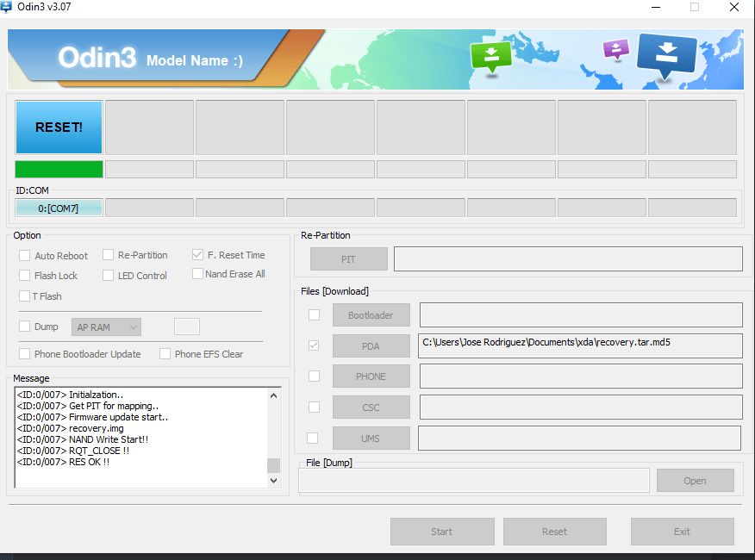Click the purple download icon in banner
Viewport: 755px width, 560px height.
pyautogui.click(x=615, y=49)
